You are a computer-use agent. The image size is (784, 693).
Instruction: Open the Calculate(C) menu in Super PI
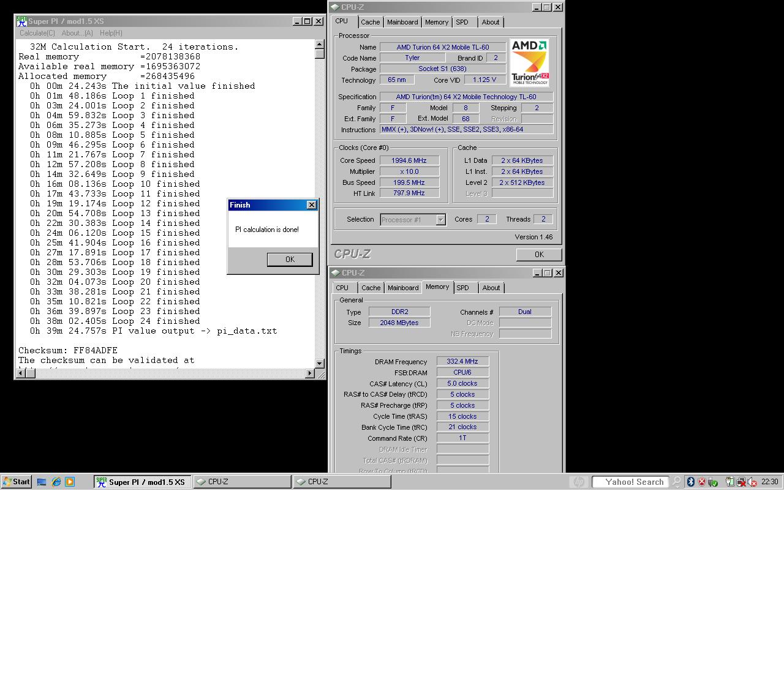tap(37, 33)
